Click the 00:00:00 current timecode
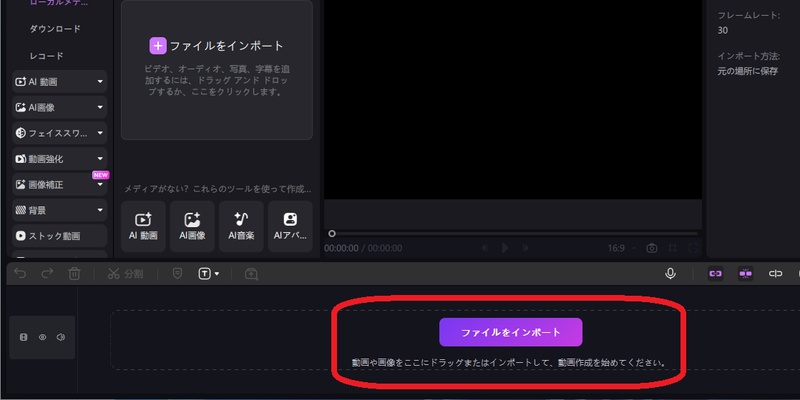800x400 pixels. click(341, 248)
